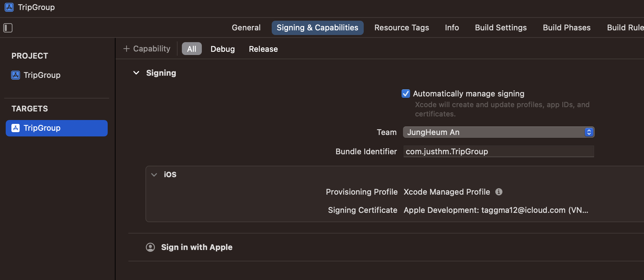Click Apple Development signing certificate text

(496, 210)
